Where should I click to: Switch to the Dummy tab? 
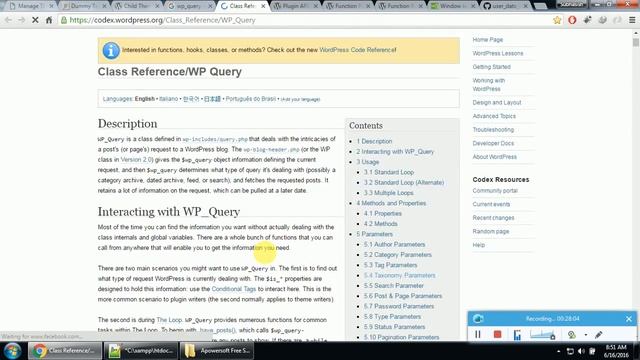click(84, 6)
